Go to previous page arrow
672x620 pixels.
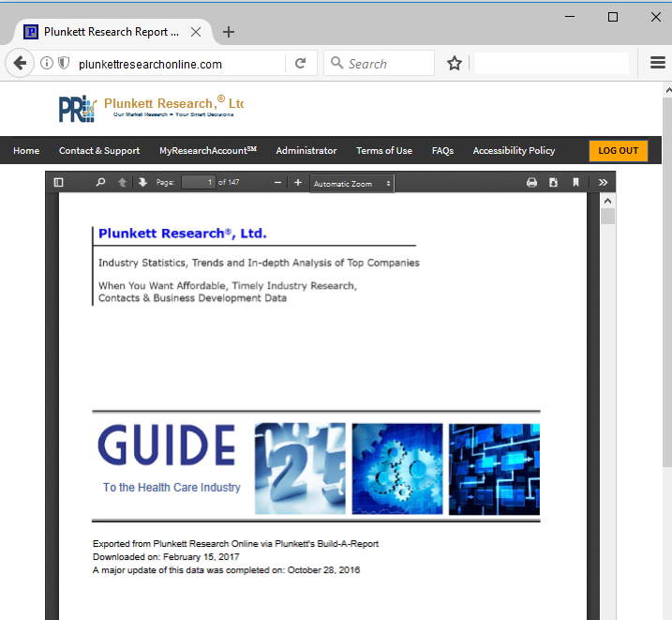pos(122,183)
